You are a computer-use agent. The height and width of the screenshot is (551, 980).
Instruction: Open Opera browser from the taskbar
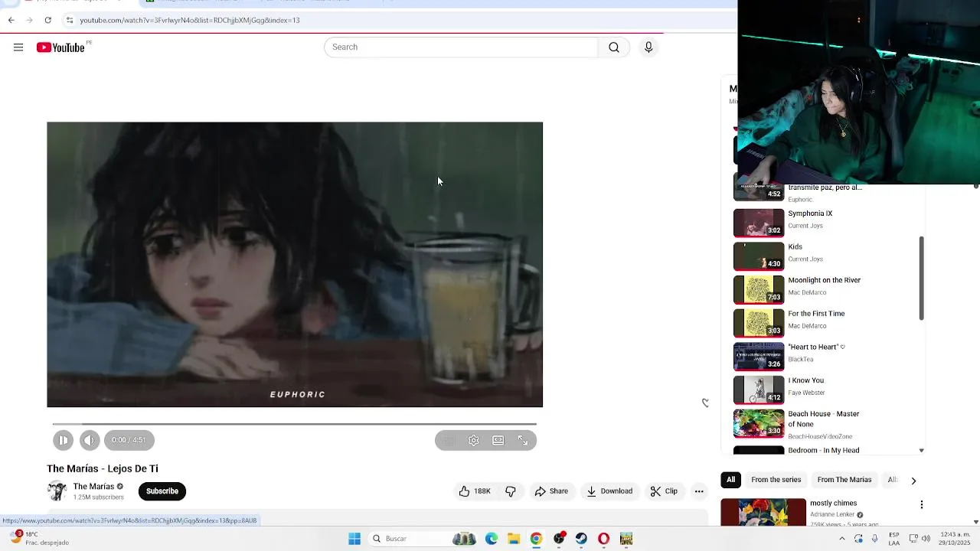click(x=604, y=539)
